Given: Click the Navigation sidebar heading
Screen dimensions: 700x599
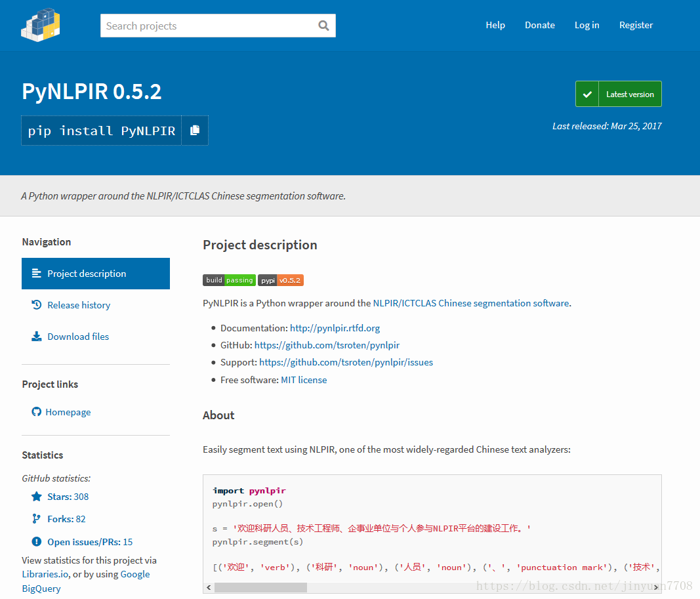Looking at the screenshot, I should (x=47, y=242).
